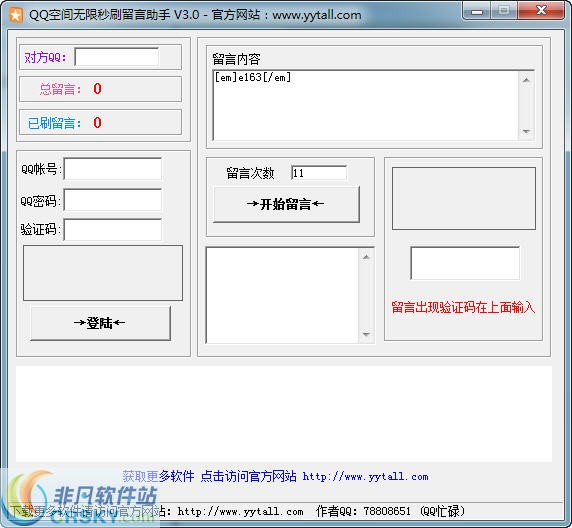Click the 留言次数 input field showing 11
Viewport: 572px width, 528px height.
click(319, 173)
